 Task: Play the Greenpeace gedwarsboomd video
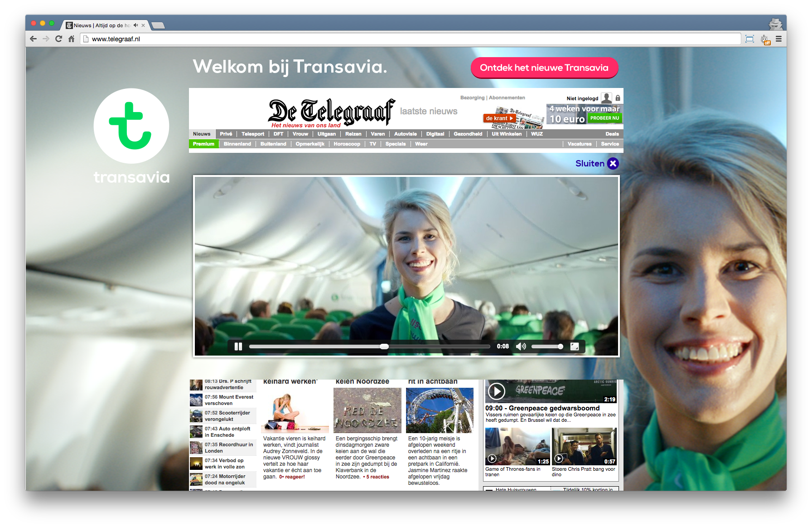(x=497, y=391)
